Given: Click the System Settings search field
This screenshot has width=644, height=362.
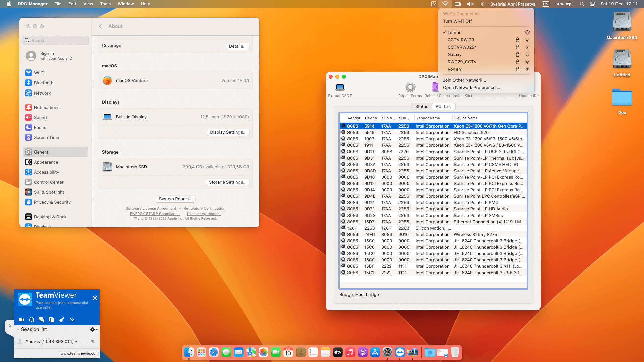Looking at the screenshot, I should click(x=56, y=40).
